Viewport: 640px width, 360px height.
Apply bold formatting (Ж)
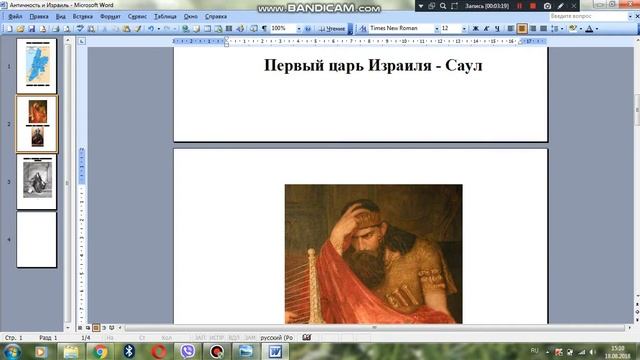(x=475, y=29)
